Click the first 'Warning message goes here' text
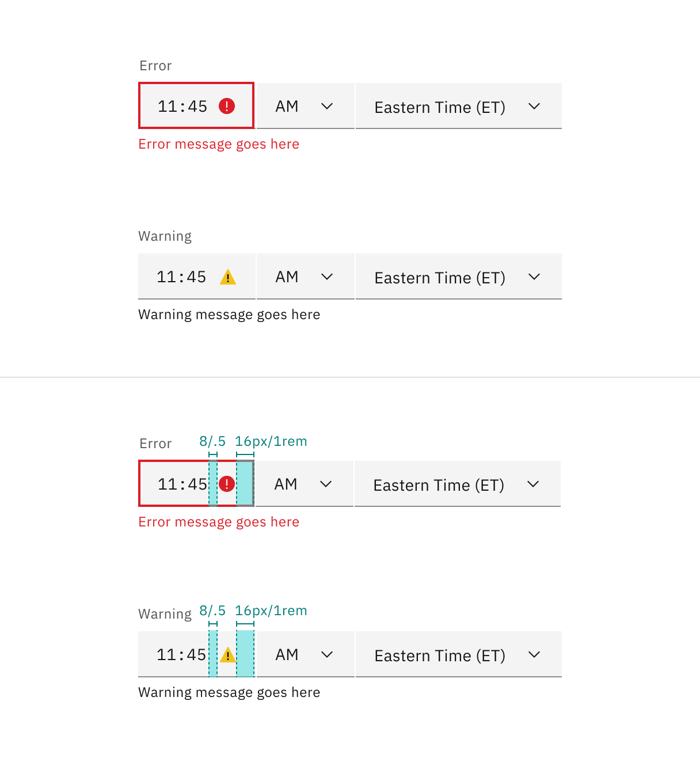This screenshot has height=773, width=700. pos(229,314)
